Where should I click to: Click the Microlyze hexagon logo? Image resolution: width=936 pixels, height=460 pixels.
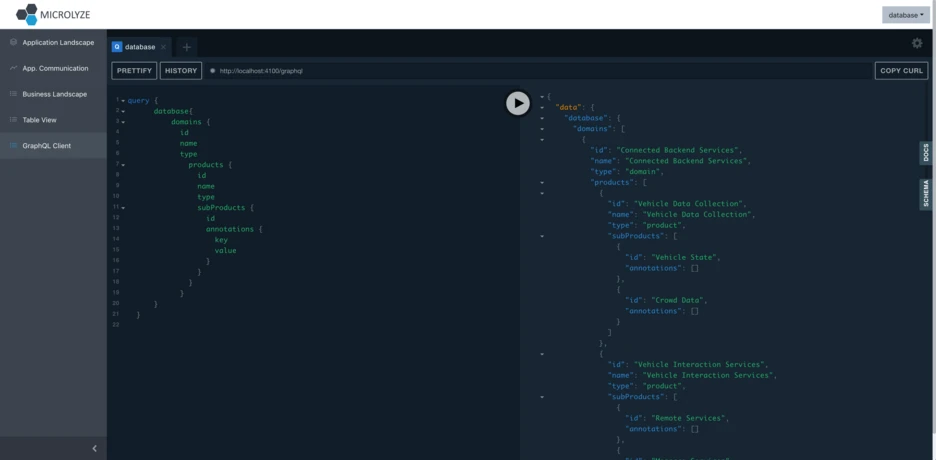[x=26, y=14]
